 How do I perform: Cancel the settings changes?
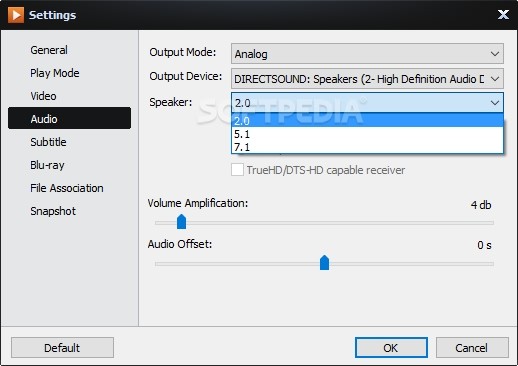coord(472,348)
